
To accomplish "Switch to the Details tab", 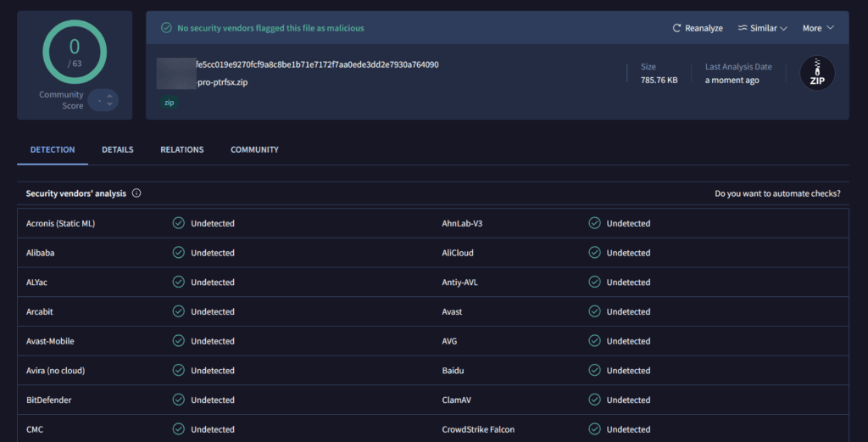I will coord(118,150).
